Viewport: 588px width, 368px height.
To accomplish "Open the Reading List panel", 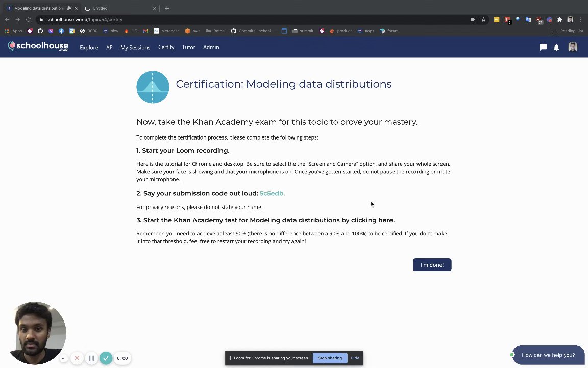I will (x=568, y=31).
